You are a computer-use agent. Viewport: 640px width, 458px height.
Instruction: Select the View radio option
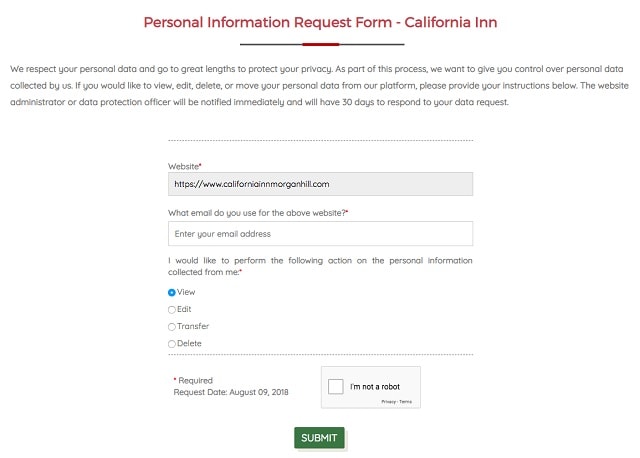click(x=172, y=292)
